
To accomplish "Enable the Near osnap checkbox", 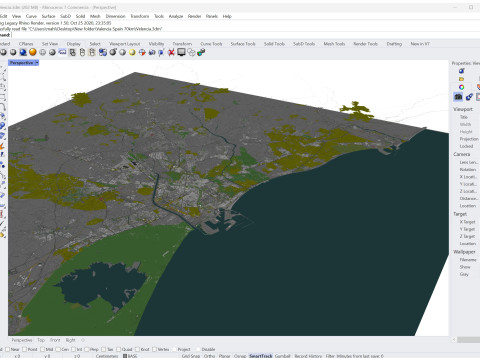I will pyautogui.click(x=7, y=349).
